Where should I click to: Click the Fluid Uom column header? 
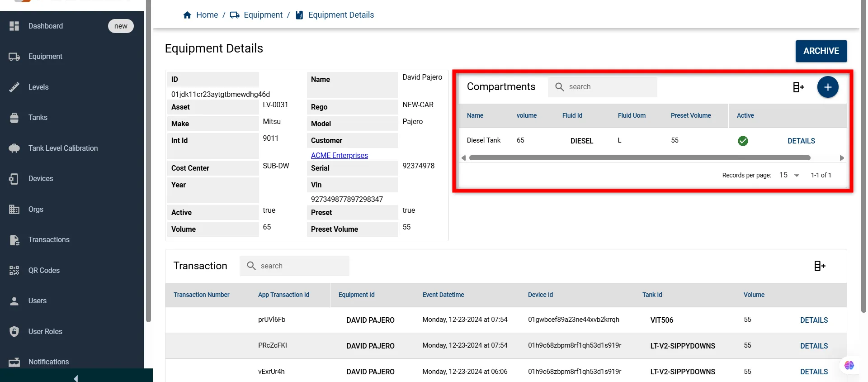(x=632, y=115)
